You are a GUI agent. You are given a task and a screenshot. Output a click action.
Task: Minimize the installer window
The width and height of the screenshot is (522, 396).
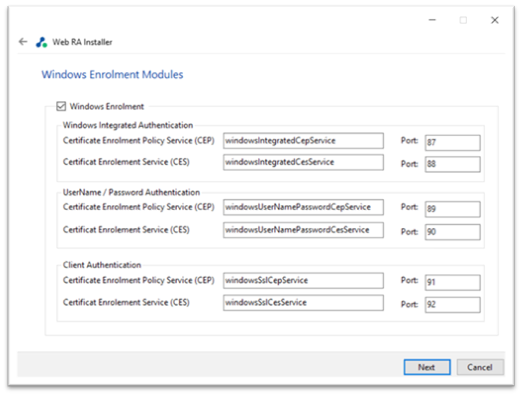pos(432,20)
